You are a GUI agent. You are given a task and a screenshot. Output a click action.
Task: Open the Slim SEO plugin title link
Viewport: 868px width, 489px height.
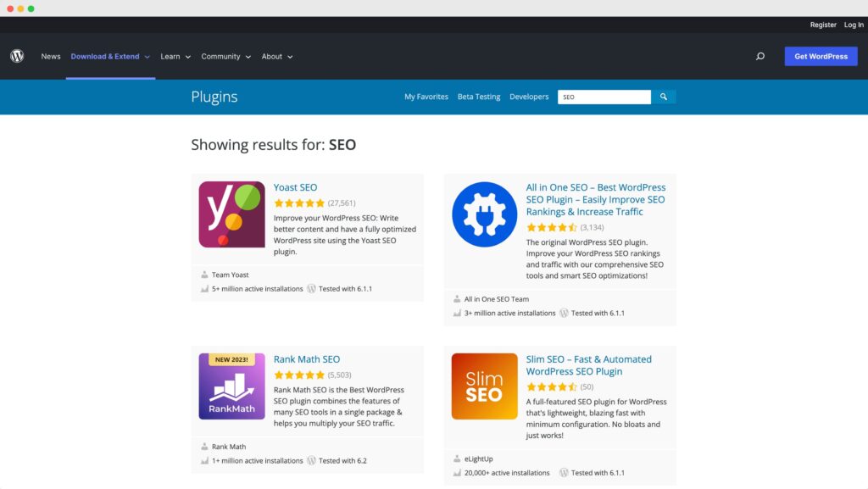point(588,365)
